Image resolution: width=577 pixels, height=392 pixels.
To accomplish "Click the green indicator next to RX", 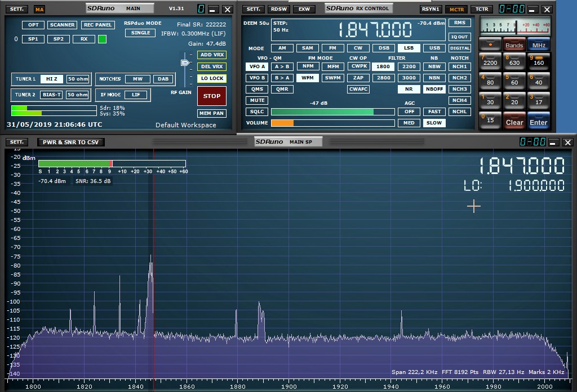I will tap(103, 39).
